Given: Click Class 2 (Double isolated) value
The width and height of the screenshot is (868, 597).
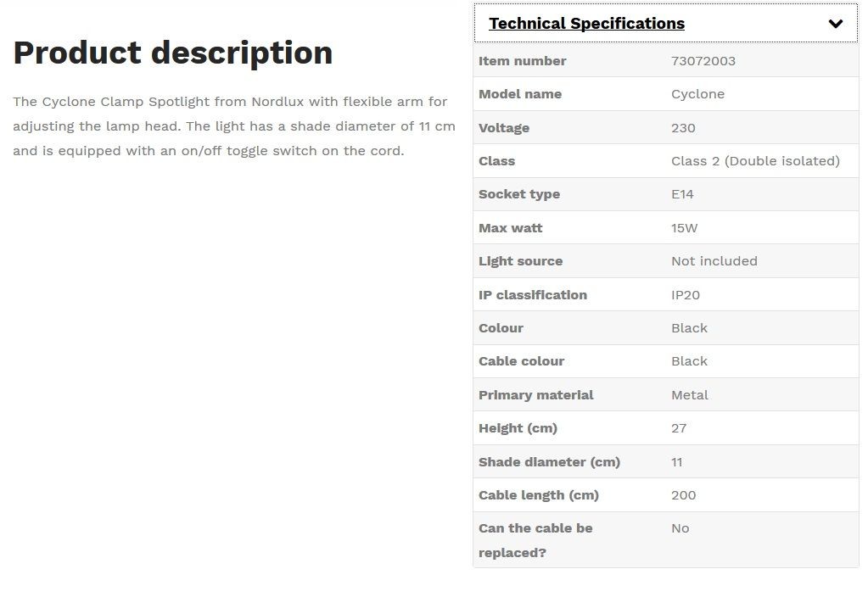Looking at the screenshot, I should coord(755,161).
